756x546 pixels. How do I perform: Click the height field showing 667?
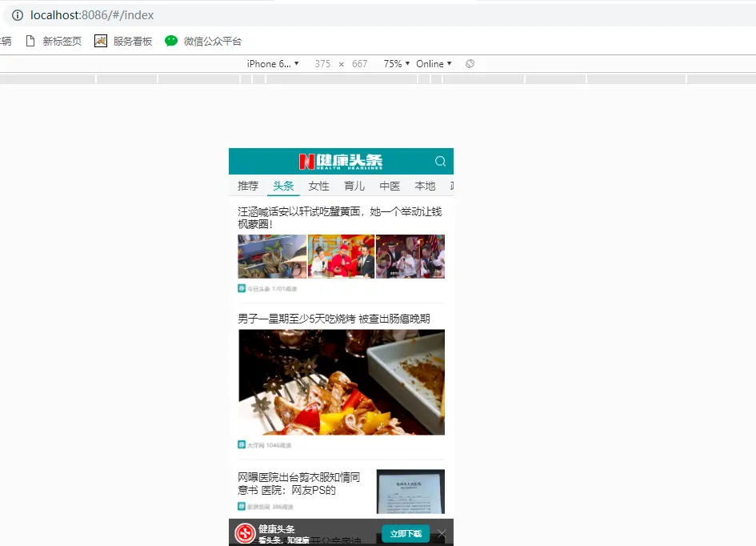[x=360, y=64]
